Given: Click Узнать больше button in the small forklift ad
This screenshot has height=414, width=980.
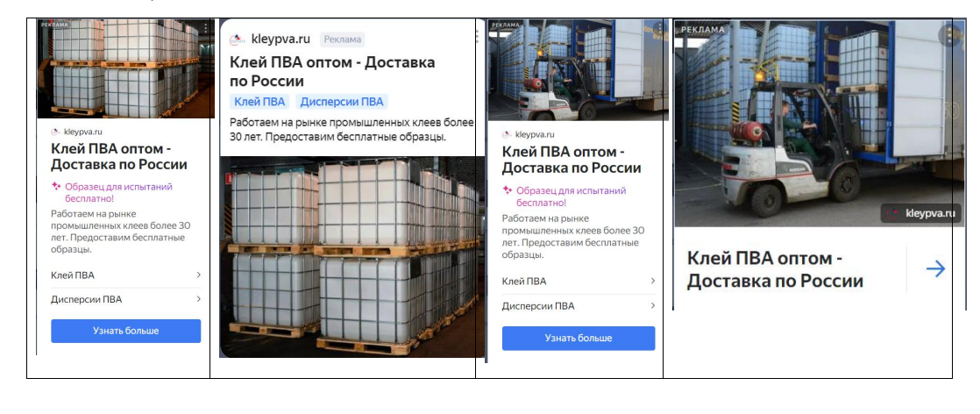Looking at the screenshot, I should pyautogui.click(x=579, y=339).
